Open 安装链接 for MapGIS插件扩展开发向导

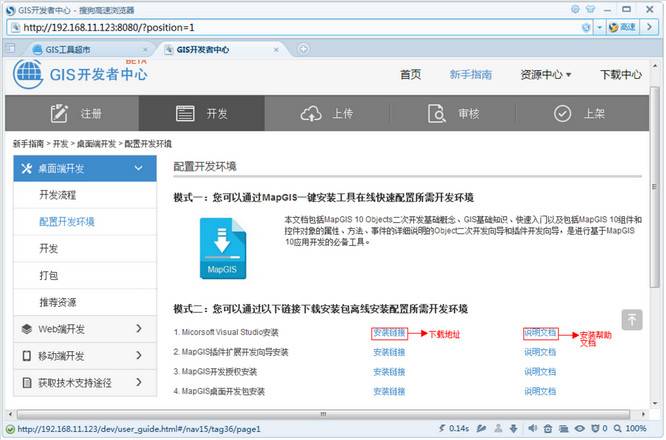389,352
